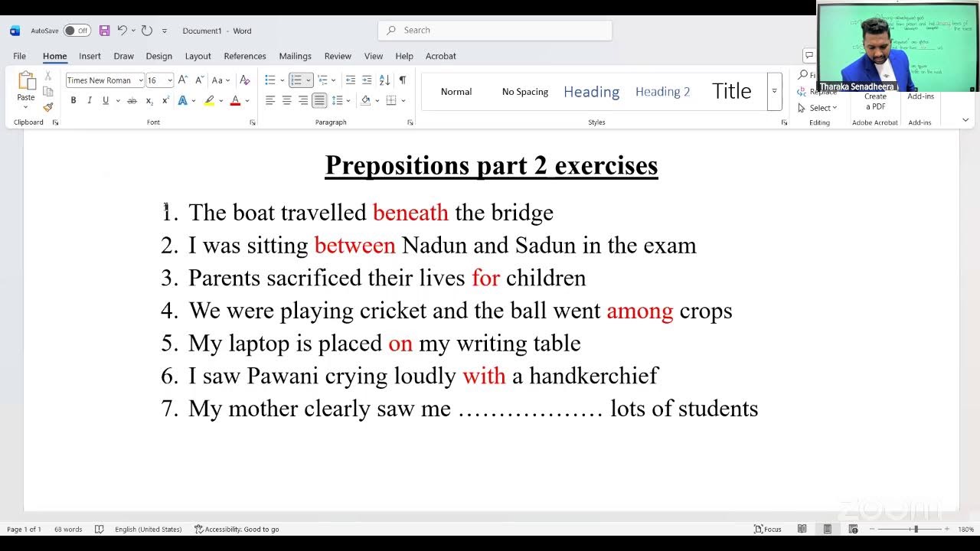Click the Text Effects glowing A icon
The image size is (980, 551).
click(x=182, y=100)
